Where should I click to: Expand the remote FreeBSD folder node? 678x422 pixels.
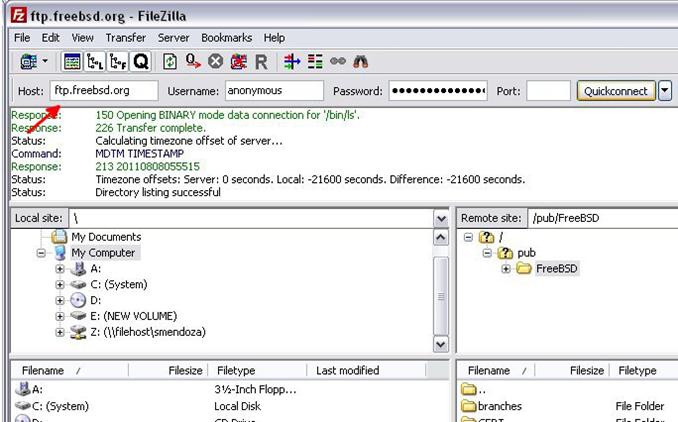tap(506, 269)
